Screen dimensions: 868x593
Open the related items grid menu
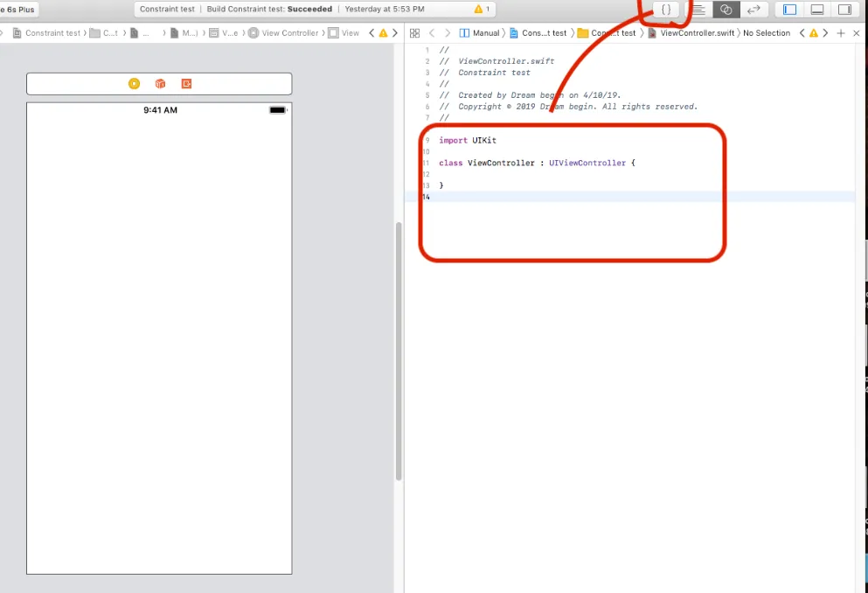tap(414, 33)
